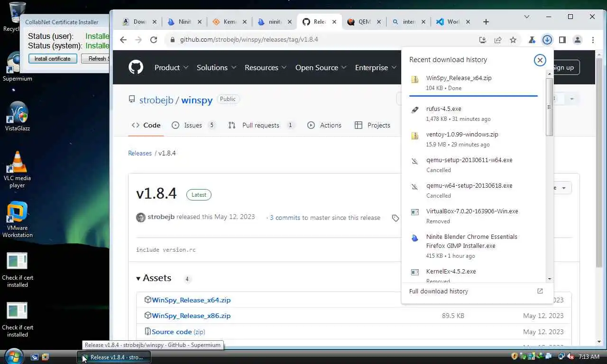Bookmark this page with the star icon
Screen dimensions: 607x364
(x=513, y=40)
